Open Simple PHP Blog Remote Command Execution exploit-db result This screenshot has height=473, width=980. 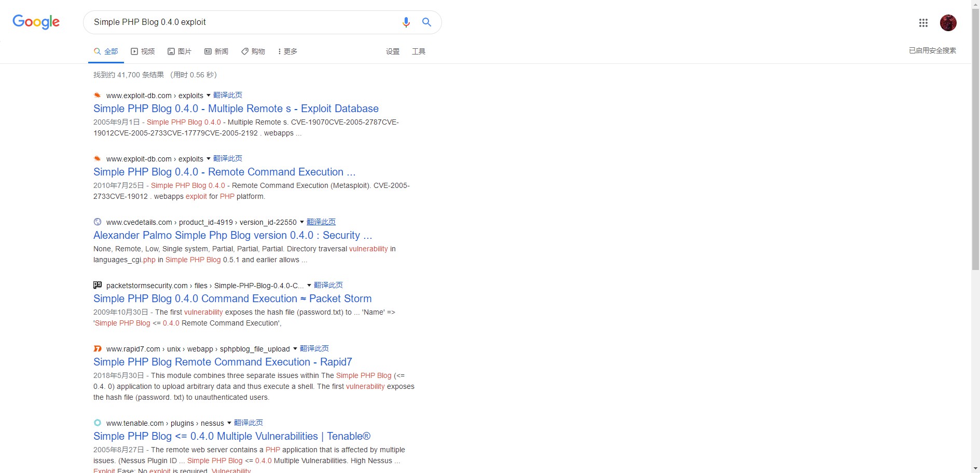tap(225, 172)
